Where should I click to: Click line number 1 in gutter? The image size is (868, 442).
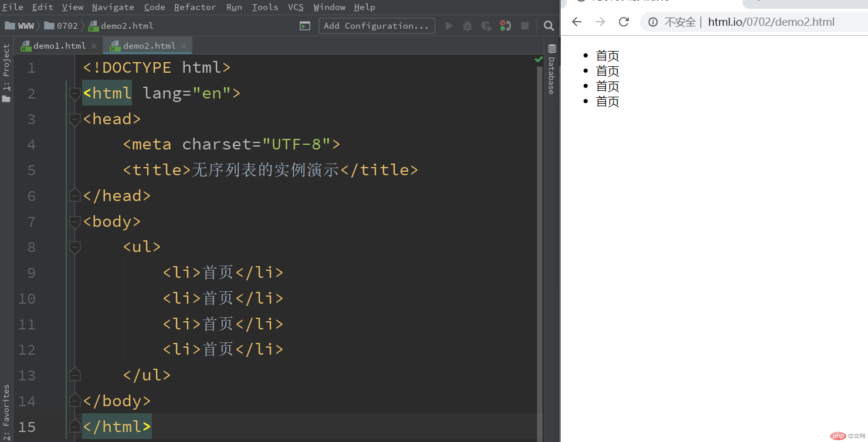[x=31, y=68]
